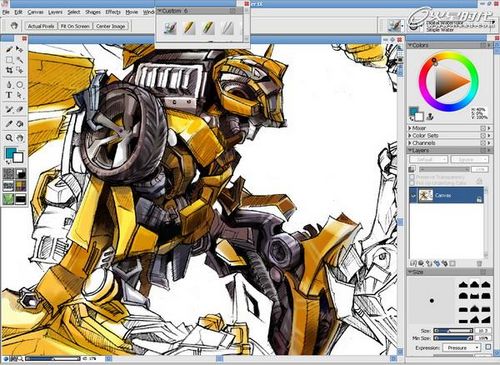Select the Dropper tool

click(9, 124)
